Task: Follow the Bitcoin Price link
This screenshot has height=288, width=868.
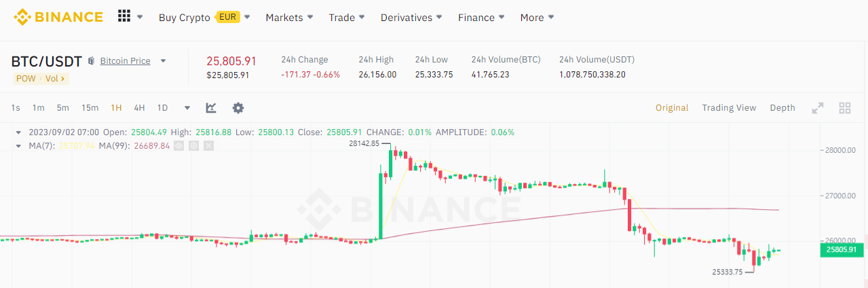Action: coord(126,61)
